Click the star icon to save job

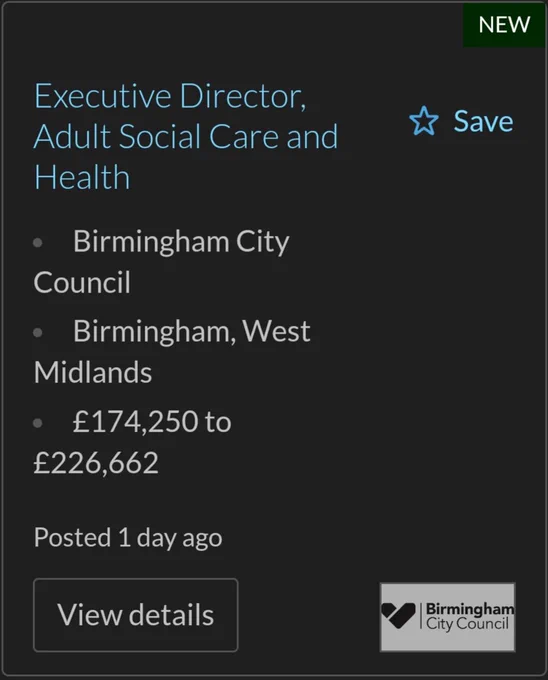point(424,121)
